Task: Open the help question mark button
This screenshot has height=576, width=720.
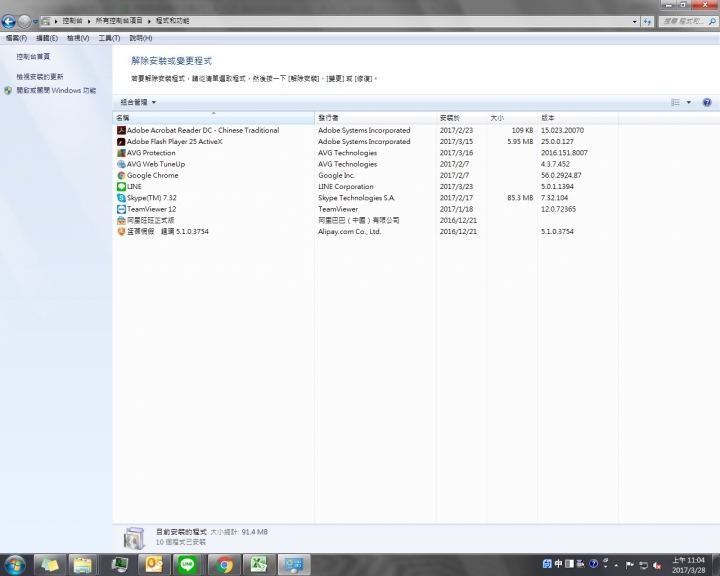Action: click(x=707, y=102)
